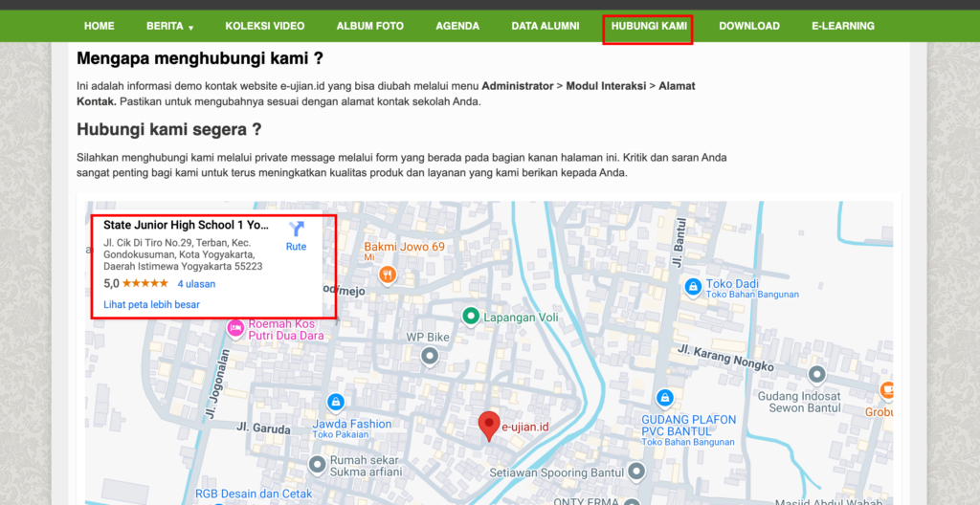Click the Toko Bahan Bangunan label under Toko Dadi
The width and height of the screenshot is (980, 505).
pyautogui.click(x=752, y=295)
